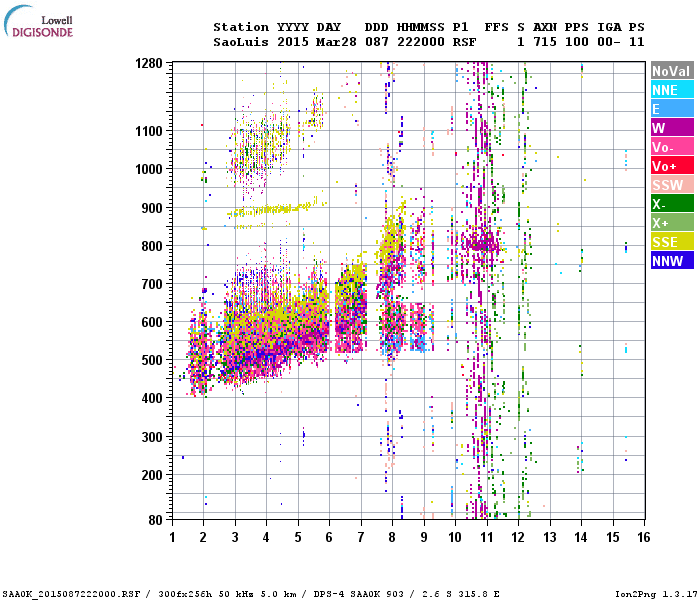
Task: Click frequency axis label 4
Action: point(267,538)
